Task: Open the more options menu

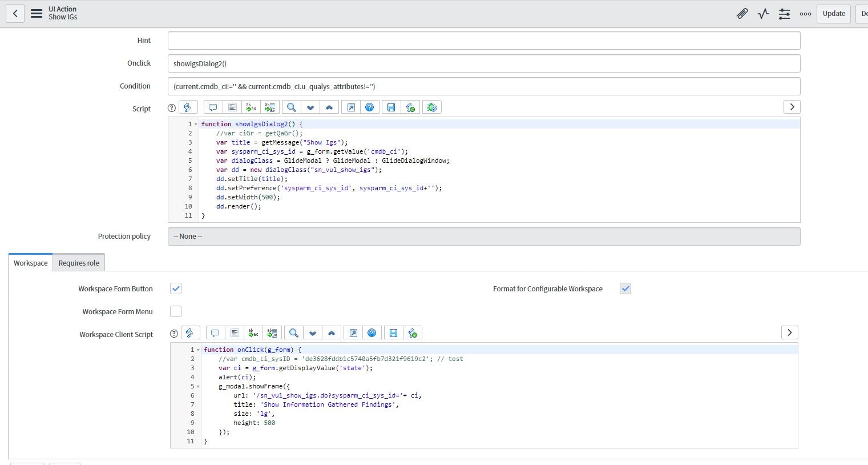Action: tap(805, 13)
